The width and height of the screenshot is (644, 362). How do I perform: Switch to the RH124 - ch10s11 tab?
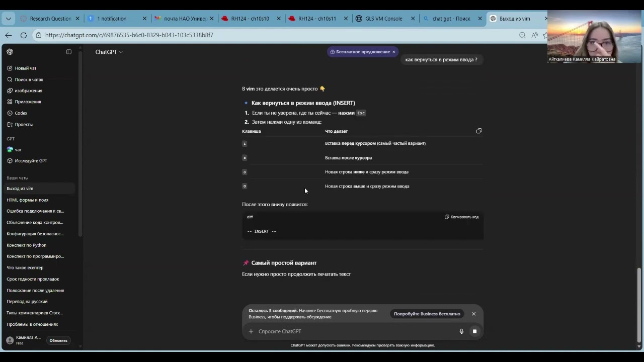[317, 19]
